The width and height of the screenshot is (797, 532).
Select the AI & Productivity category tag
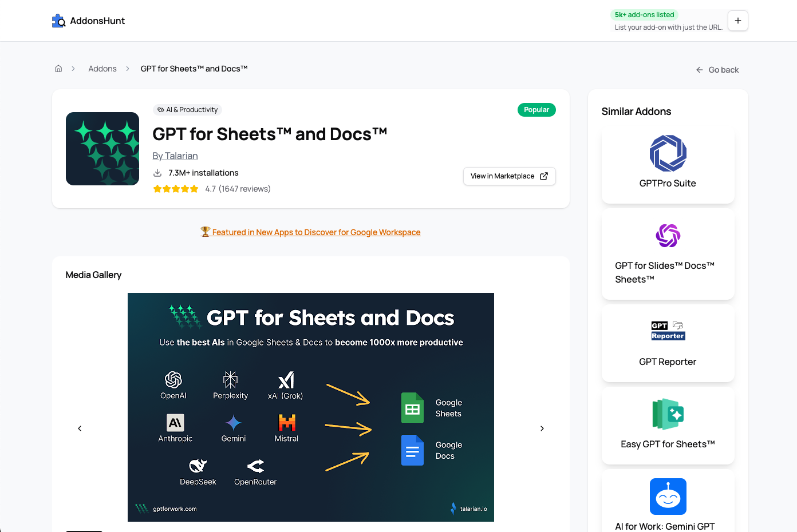(x=188, y=110)
